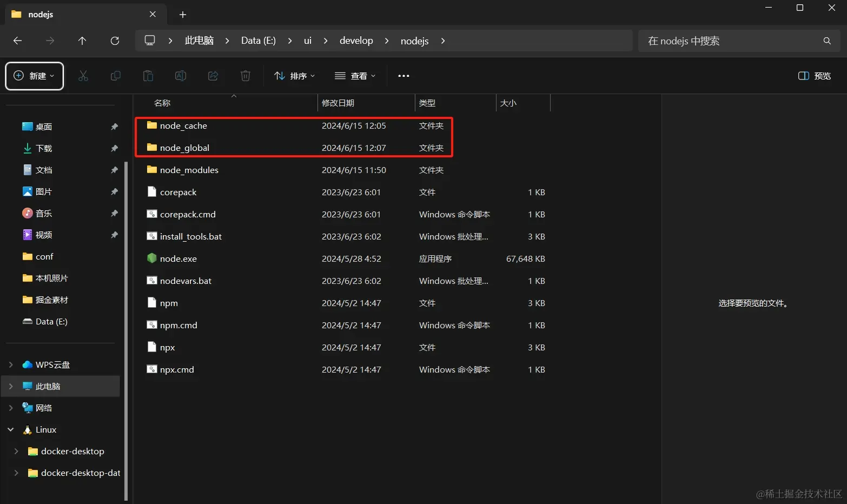Click the Cut toolbar icon
Screen dimensions: 847x504
(83, 76)
